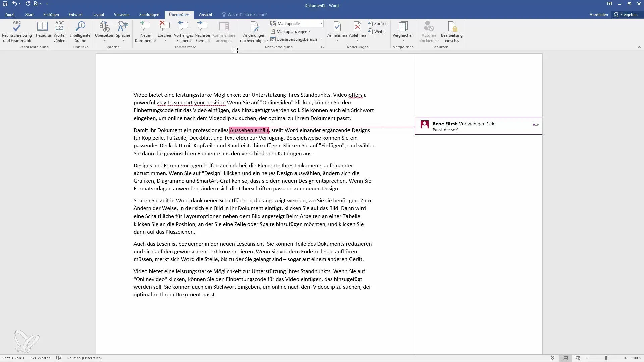Image resolution: width=644 pixels, height=362 pixels.
Task: Open Löschen dropdown arrow
Action: pyautogui.click(x=165, y=41)
